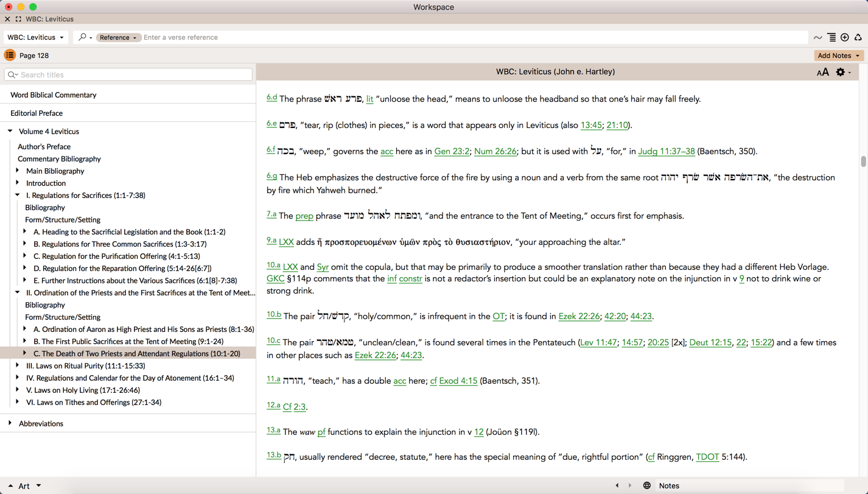The width and height of the screenshot is (868, 494).
Task: Select Author's Preface entry
Action: [44, 147]
